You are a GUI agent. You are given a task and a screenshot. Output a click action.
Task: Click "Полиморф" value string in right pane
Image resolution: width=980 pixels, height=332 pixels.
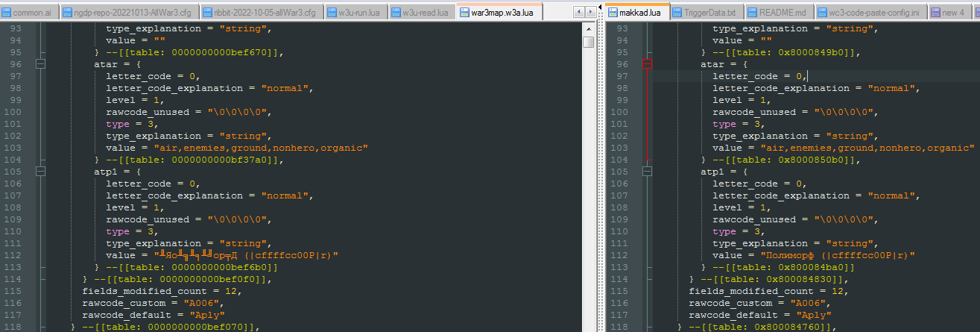pyautogui.click(x=838, y=255)
